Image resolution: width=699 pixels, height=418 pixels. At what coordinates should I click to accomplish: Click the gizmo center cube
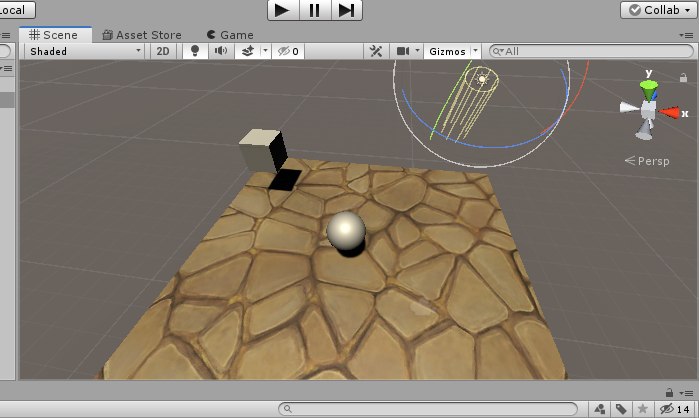[x=648, y=110]
